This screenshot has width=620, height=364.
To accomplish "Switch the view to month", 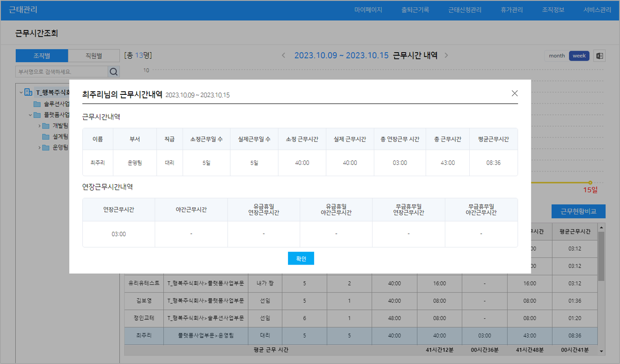I will pos(557,56).
